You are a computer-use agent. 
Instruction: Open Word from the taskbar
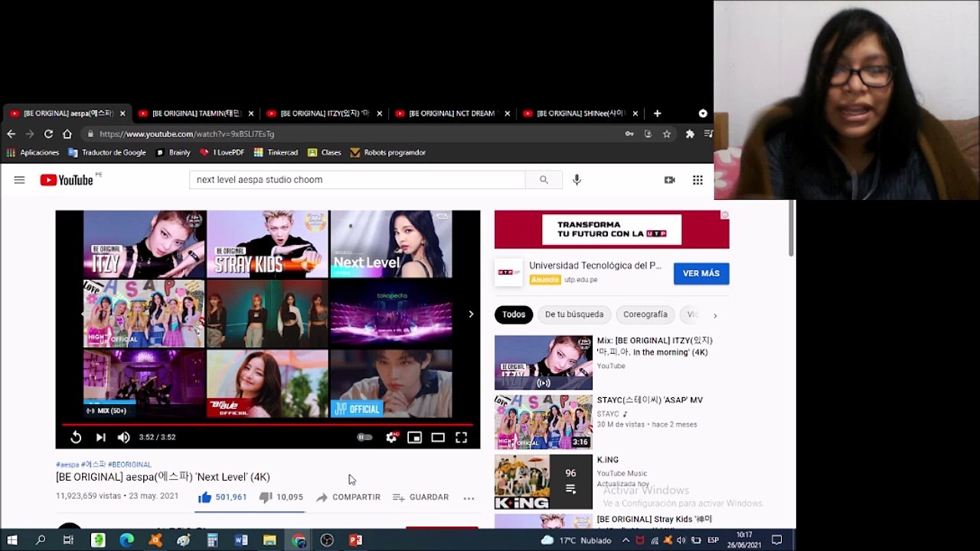tap(241, 540)
